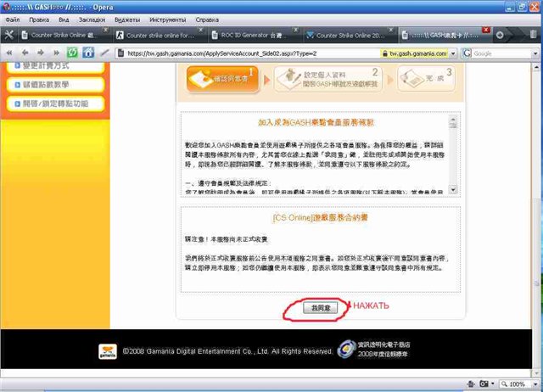Switch to 'Counter strike online for...' tab

click(x=158, y=36)
